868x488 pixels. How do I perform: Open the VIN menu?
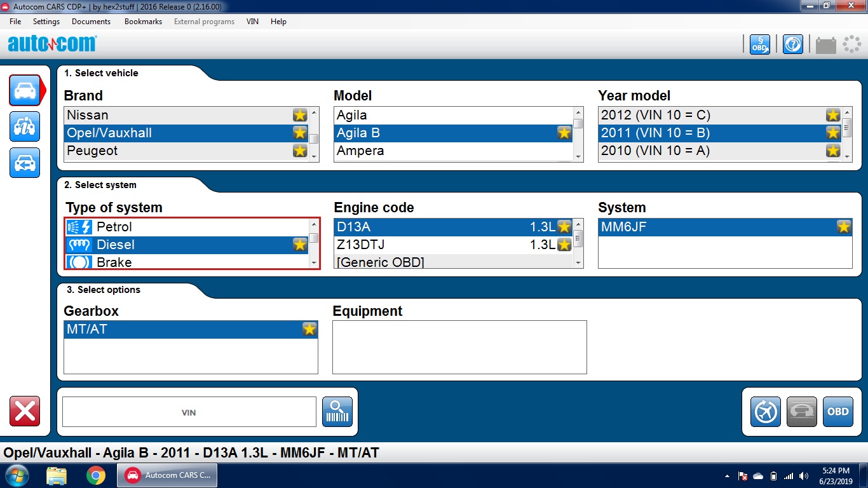tap(252, 21)
